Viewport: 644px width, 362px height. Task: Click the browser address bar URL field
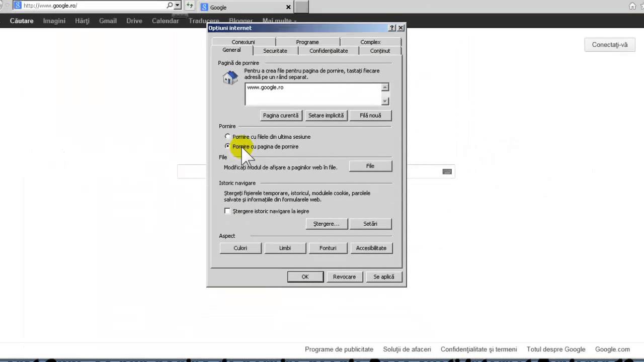click(94, 6)
